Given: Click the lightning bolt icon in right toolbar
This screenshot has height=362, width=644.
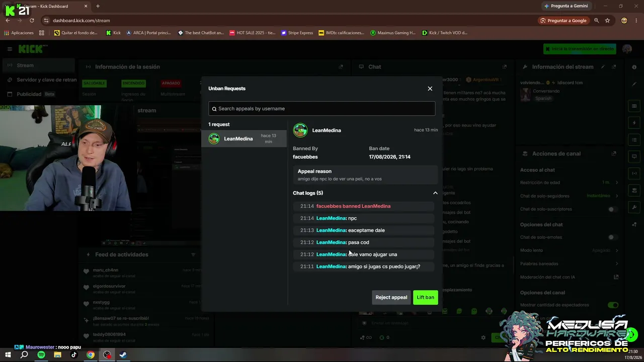Looking at the screenshot, I should point(634,123).
